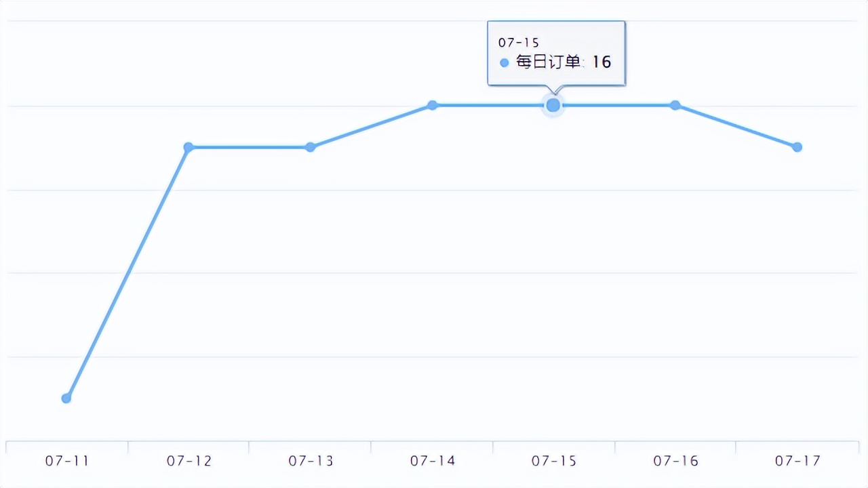868x488 pixels.
Task: Select the 07-11 data point marker
Action: point(66,398)
